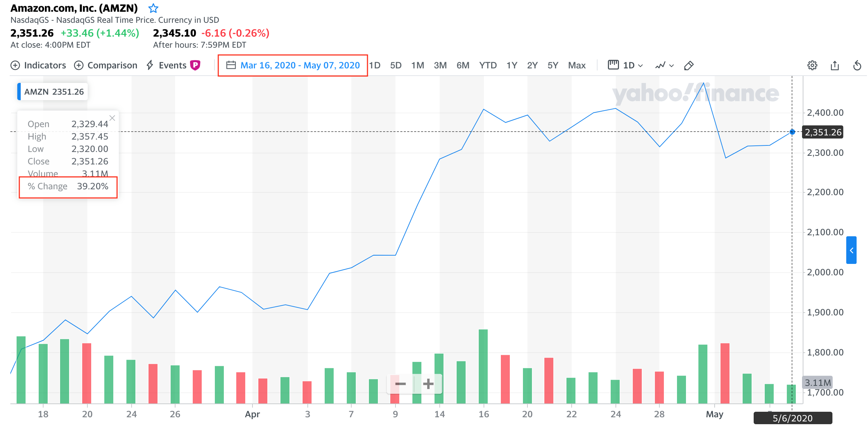
Task: Select the 5Y time range
Action: click(553, 65)
